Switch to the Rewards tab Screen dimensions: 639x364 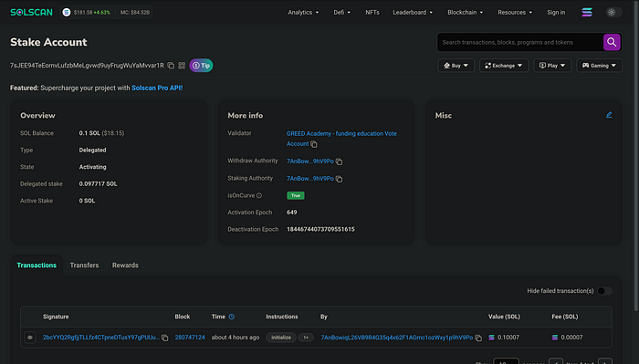pos(125,265)
